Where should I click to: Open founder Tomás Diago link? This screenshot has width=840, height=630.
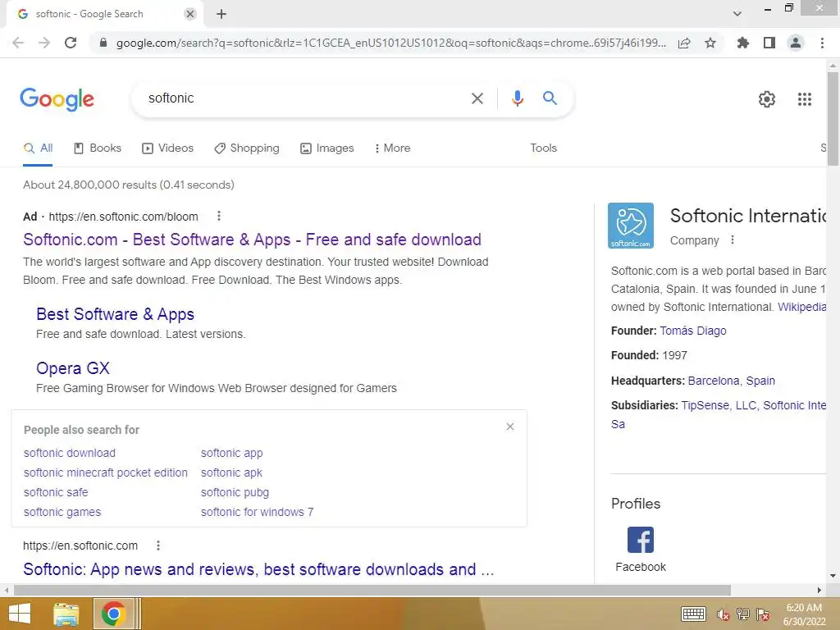(692, 331)
